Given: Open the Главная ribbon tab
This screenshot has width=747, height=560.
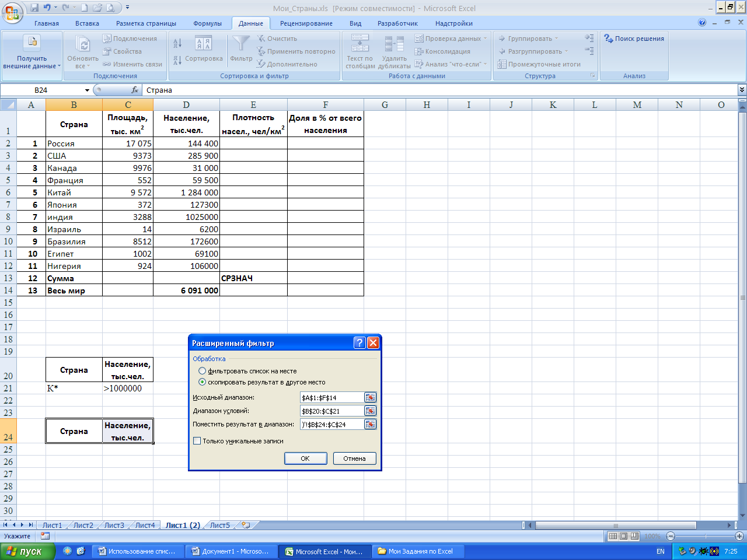Looking at the screenshot, I should 47,23.
